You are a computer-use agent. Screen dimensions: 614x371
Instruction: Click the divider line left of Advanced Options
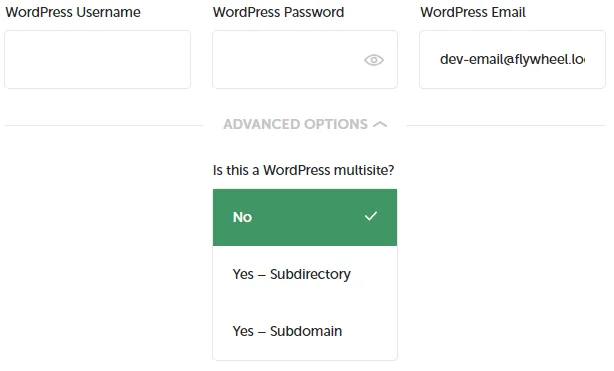click(x=104, y=126)
